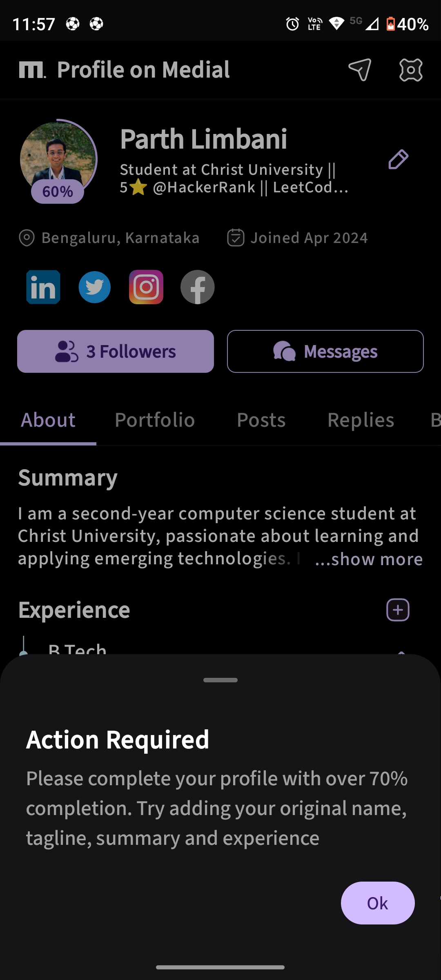The width and height of the screenshot is (441, 980).
Task: Expand summary with show more
Action: pos(369,559)
